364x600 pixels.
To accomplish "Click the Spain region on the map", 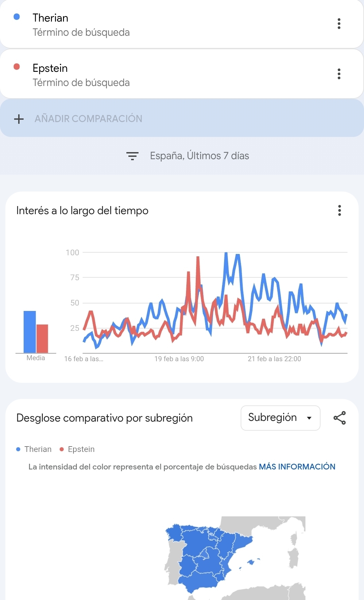I will pyautogui.click(x=202, y=556).
